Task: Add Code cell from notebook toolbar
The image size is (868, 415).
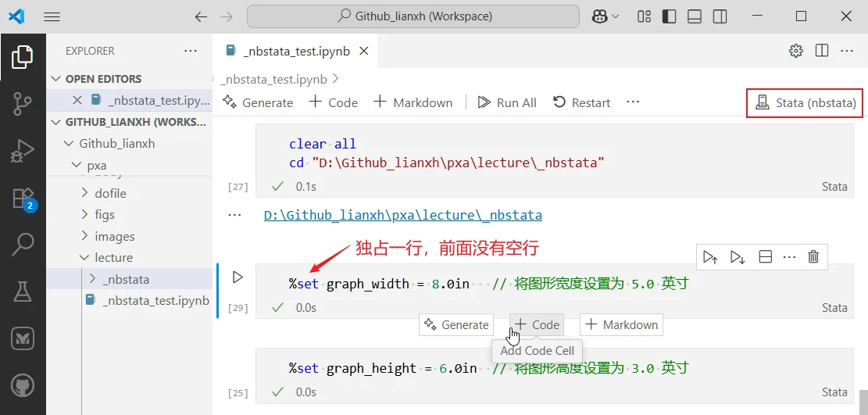Action: [334, 102]
